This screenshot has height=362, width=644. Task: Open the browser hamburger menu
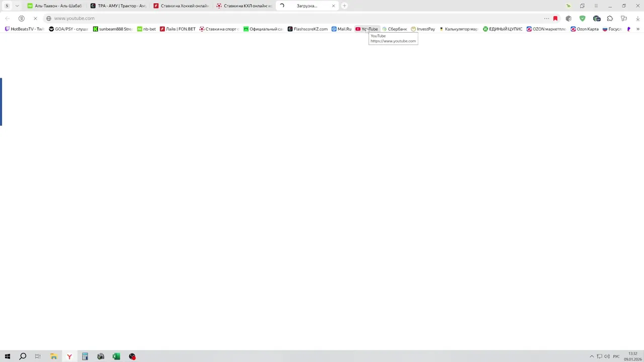(596, 6)
